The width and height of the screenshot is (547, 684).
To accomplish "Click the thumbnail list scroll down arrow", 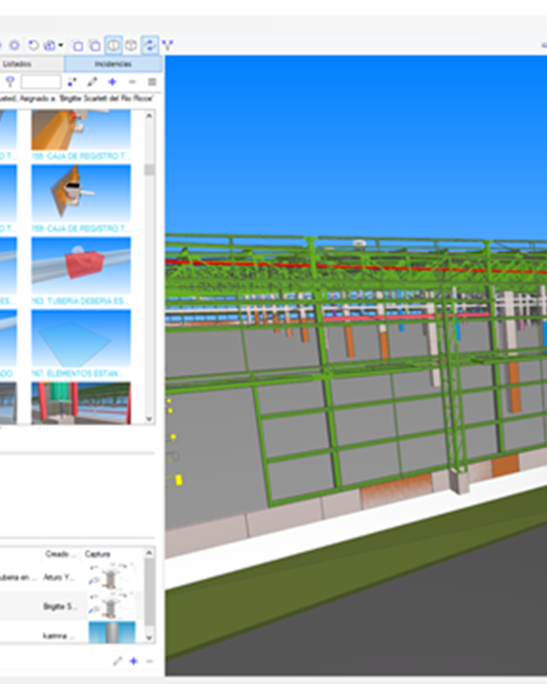I will [x=149, y=419].
